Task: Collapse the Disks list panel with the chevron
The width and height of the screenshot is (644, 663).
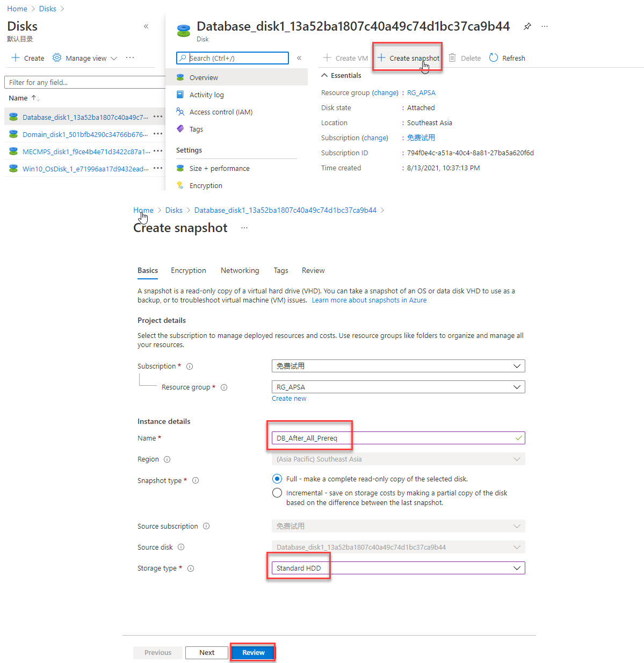Action: (x=146, y=26)
